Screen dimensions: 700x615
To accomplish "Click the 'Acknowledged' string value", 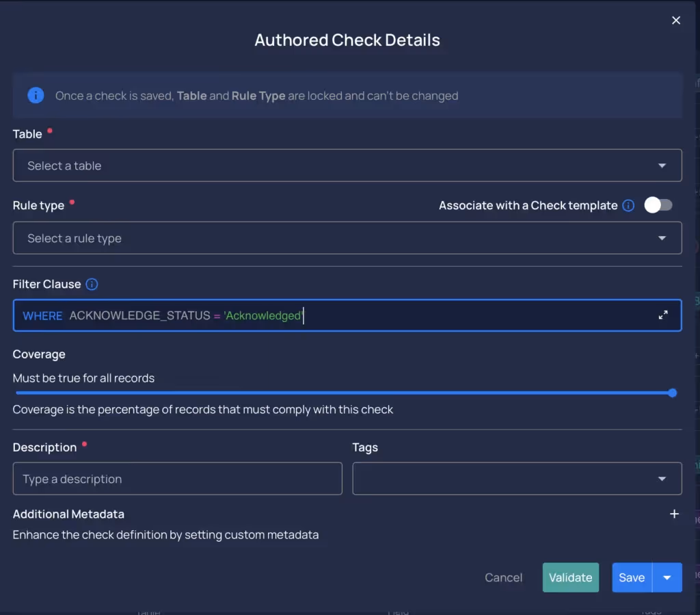I will (x=263, y=316).
